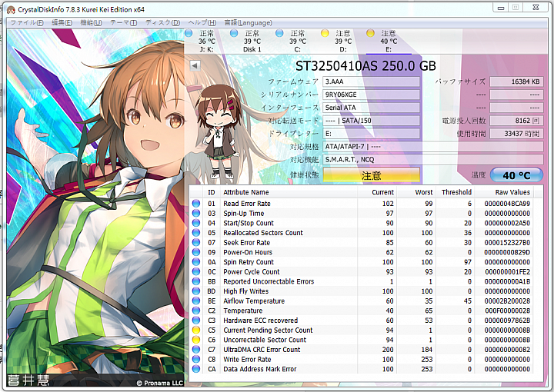Select the UltraDMA CRC Error Count text
Screen dimensions: 554x392
262,350
